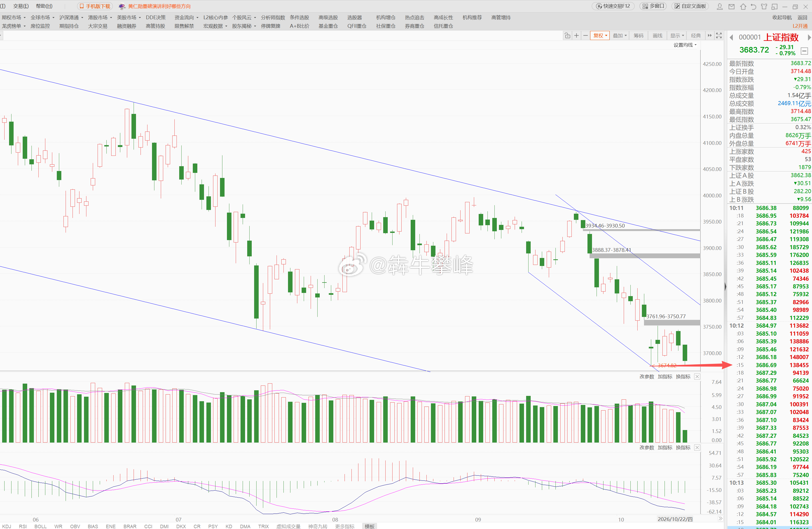This screenshot has height=529, width=812.
Task: Close the MACD indicator panel
Action: tap(697, 447)
